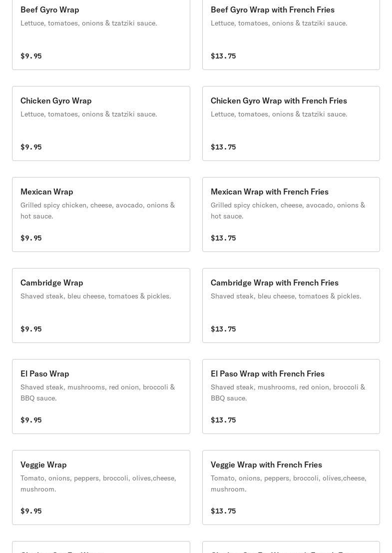Click Veggie Wrap with French Fries description
This screenshot has width=392, height=553.
(288, 483)
